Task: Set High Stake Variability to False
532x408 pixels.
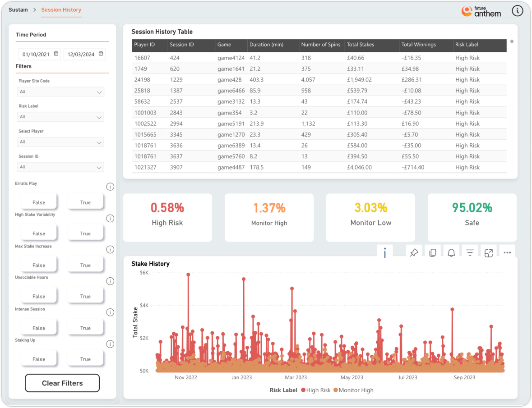Action: 39,234
